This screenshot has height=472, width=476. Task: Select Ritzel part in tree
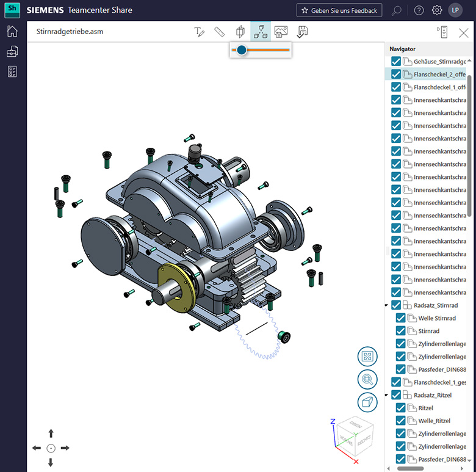click(425, 408)
